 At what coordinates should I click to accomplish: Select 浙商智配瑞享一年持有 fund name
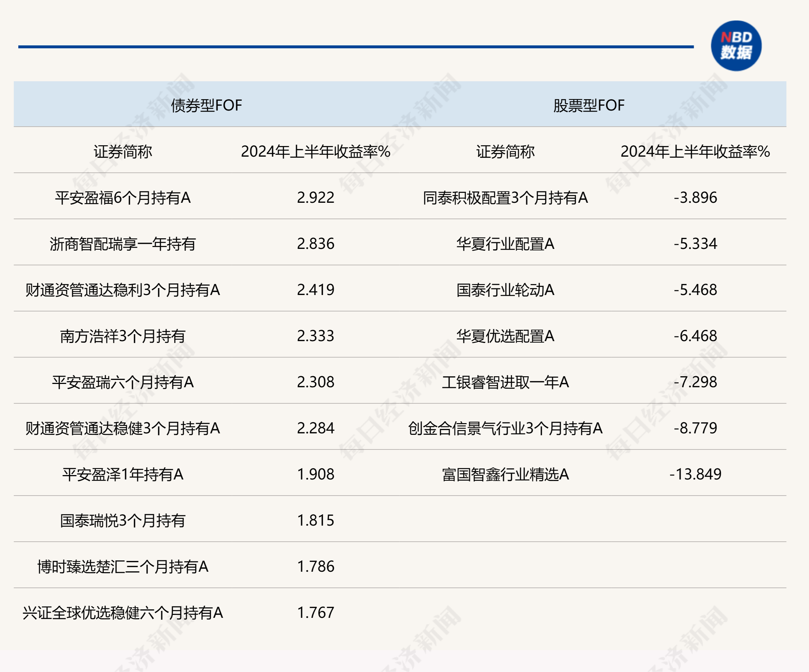click(x=123, y=244)
